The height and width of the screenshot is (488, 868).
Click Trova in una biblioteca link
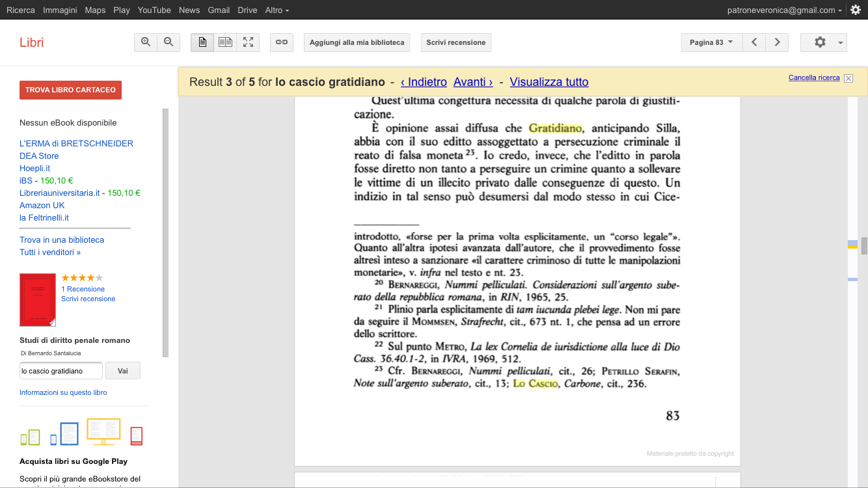point(62,239)
